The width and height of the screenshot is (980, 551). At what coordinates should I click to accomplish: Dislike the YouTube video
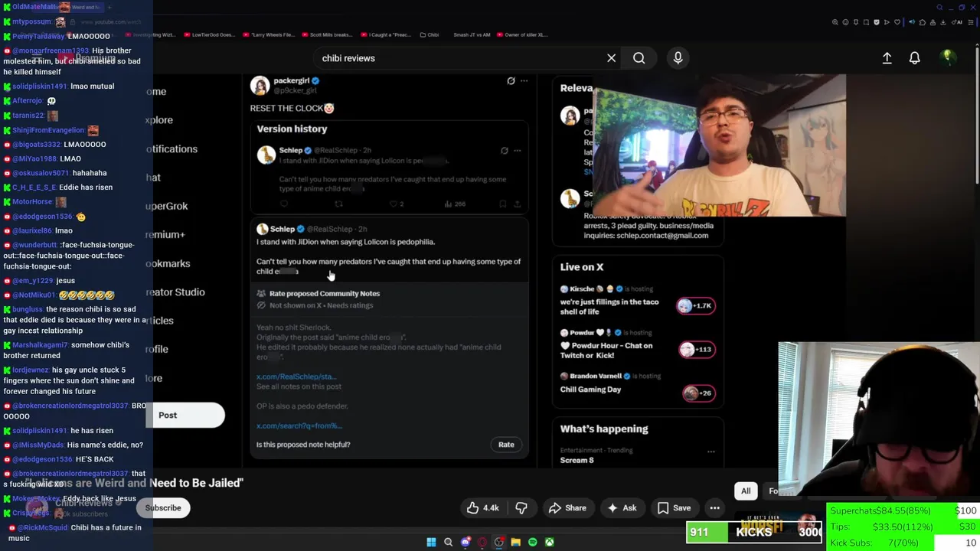(521, 508)
